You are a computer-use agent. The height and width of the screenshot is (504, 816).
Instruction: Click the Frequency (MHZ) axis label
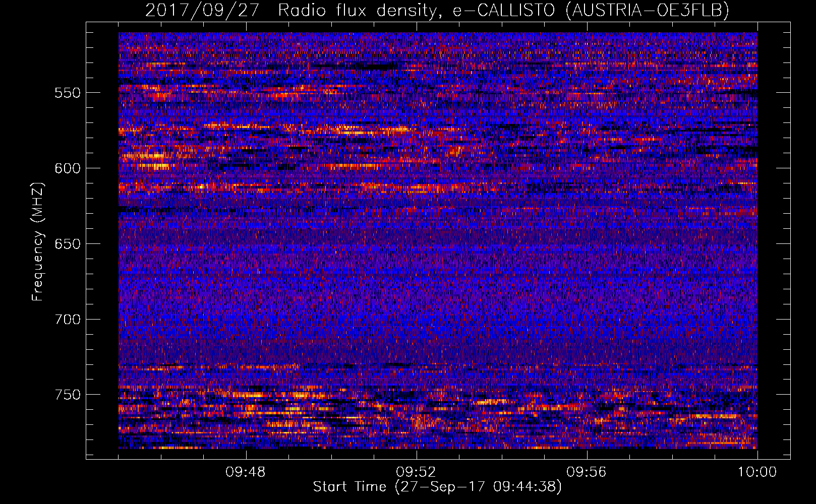pyautogui.click(x=38, y=242)
